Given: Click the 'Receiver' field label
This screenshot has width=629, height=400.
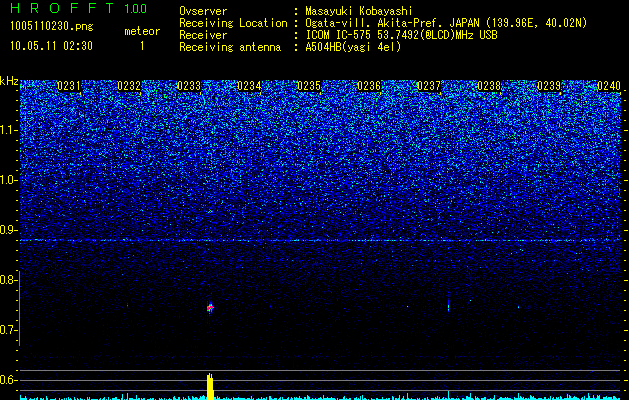Looking at the screenshot, I should (203, 35).
